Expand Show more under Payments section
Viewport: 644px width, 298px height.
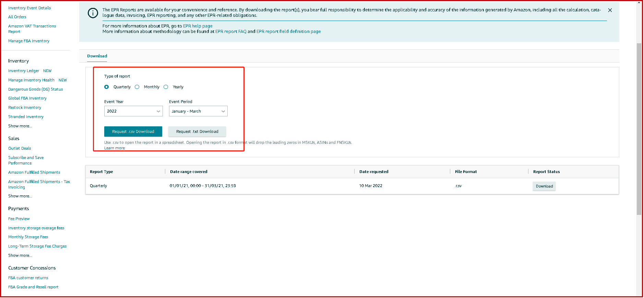20,255
